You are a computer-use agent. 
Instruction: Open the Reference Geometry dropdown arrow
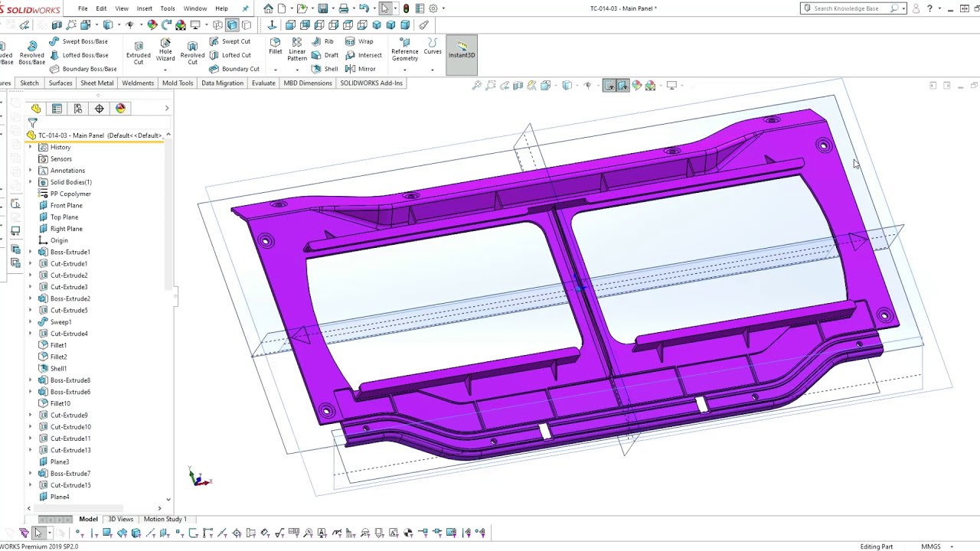coord(405,70)
